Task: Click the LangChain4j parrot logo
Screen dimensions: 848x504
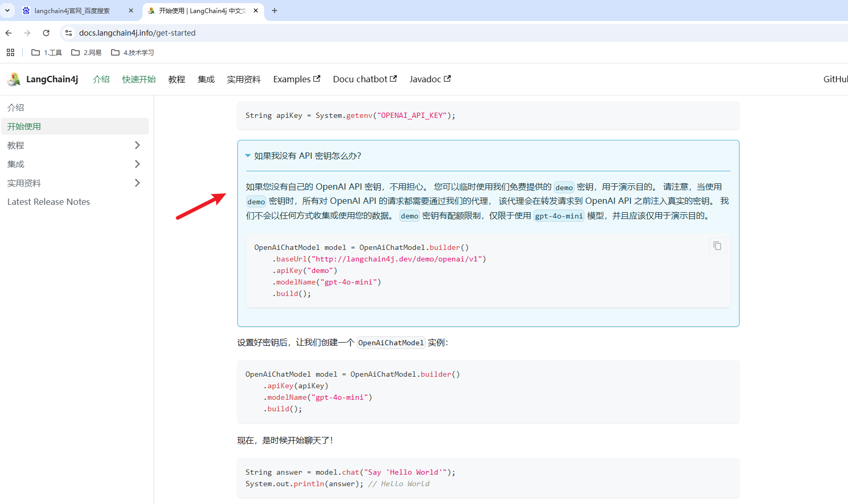Action: click(x=14, y=79)
